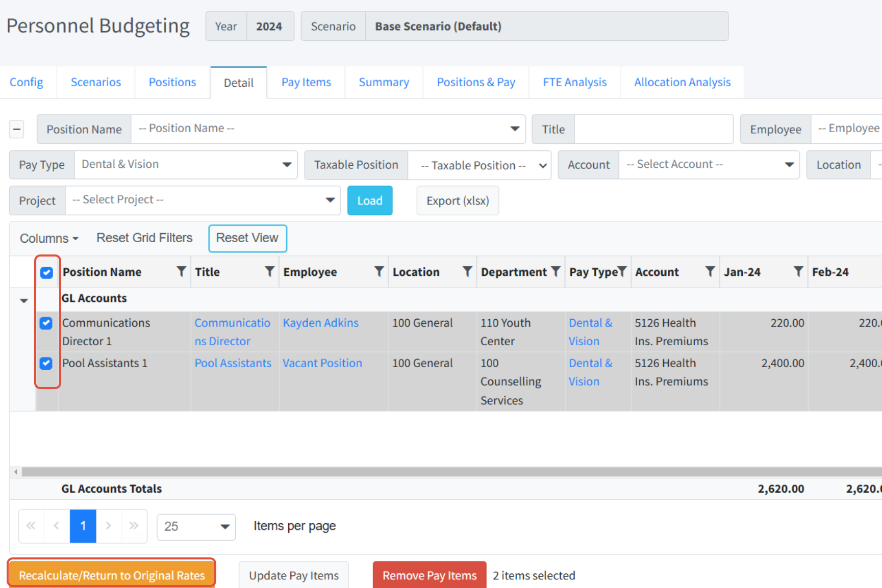Viewport: 882px width, 588px height.
Task: Focus the Title filter input field
Action: click(653, 129)
